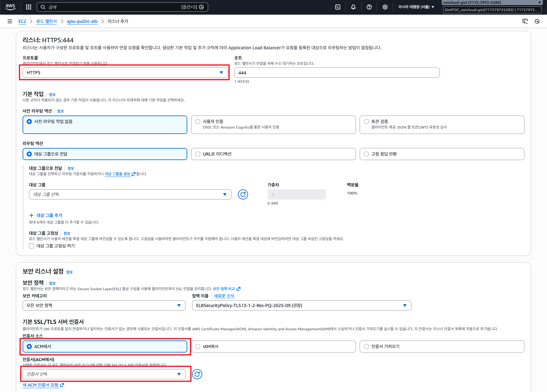Click the external link icon beside new ACM request
This screenshot has width=547, height=392.
tap(62, 385)
